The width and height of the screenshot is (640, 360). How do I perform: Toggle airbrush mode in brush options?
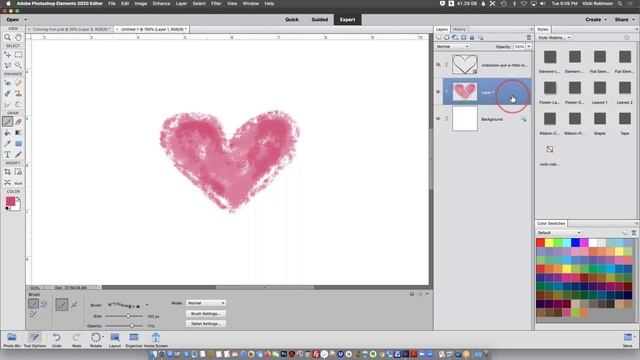[x=74, y=304]
